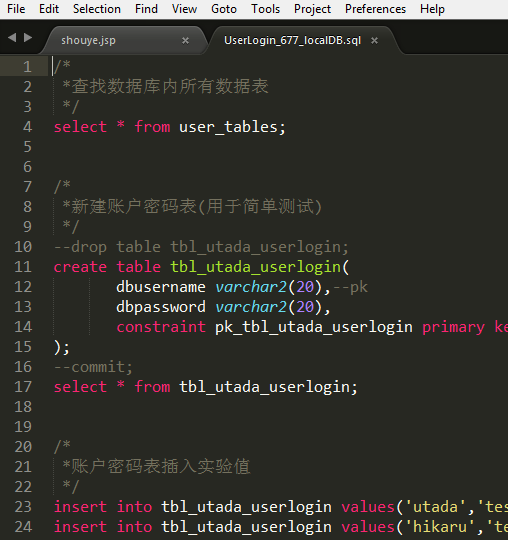This screenshot has width=508, height=540.
Task: Click the '--commit;' comment on line 16
Action: (x=93, y=367)
